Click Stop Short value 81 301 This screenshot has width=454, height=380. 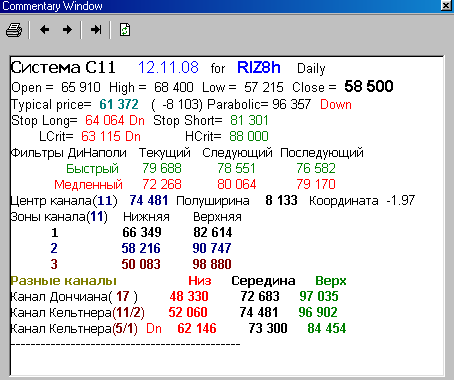[x=249, y=120]
